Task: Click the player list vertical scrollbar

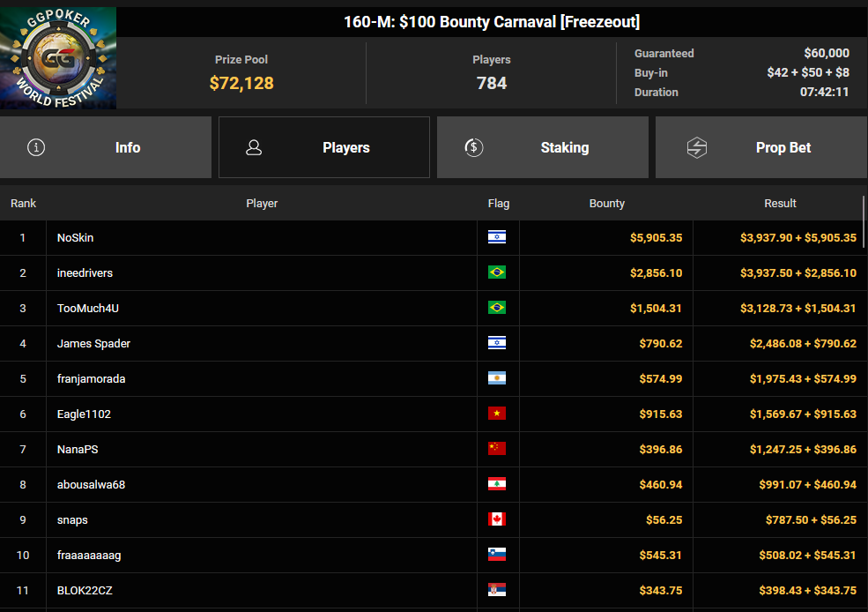Action: pyautogui.click(x=864, y=215)
